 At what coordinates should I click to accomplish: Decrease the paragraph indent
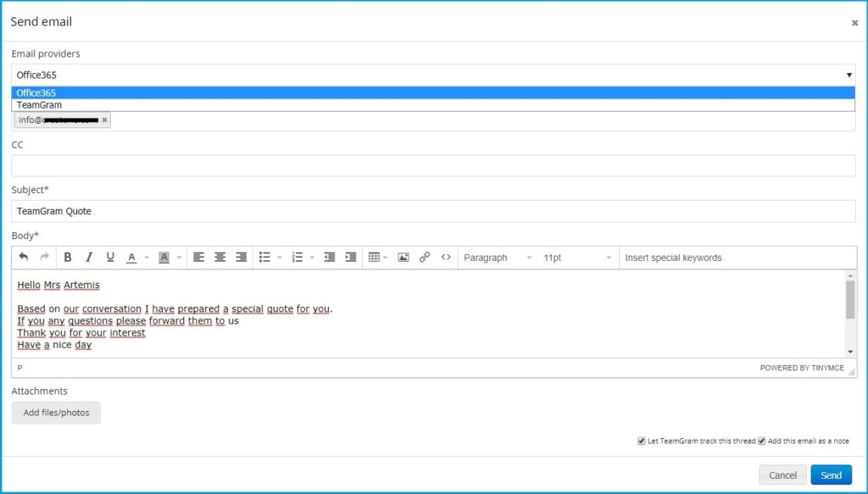coord(330,258)
